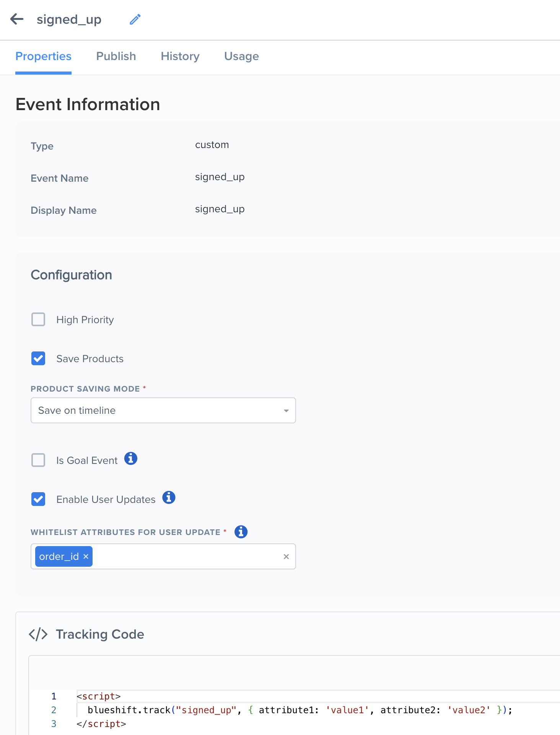560x735 pixels.
Task: Open the History tab
Action: 180,56
